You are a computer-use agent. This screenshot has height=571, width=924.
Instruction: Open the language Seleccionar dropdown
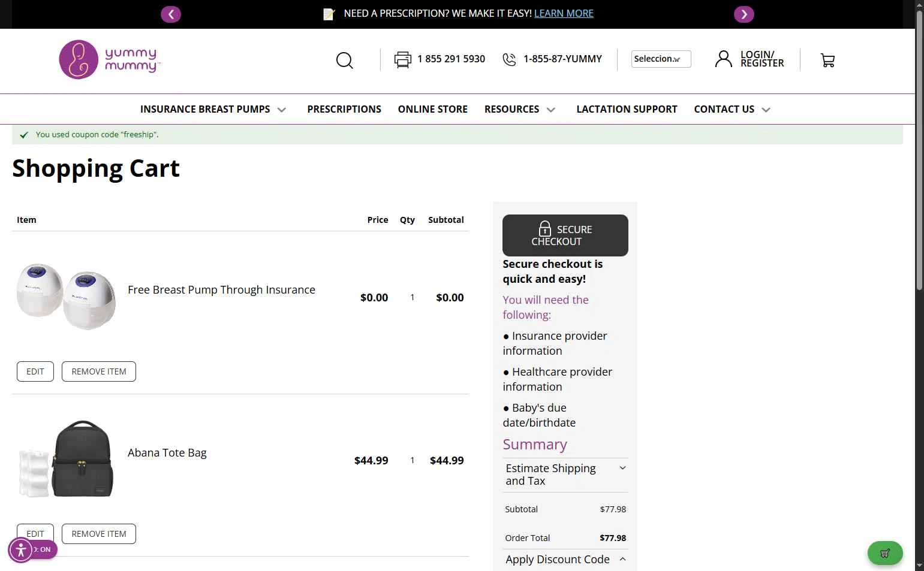coord(661,59)
